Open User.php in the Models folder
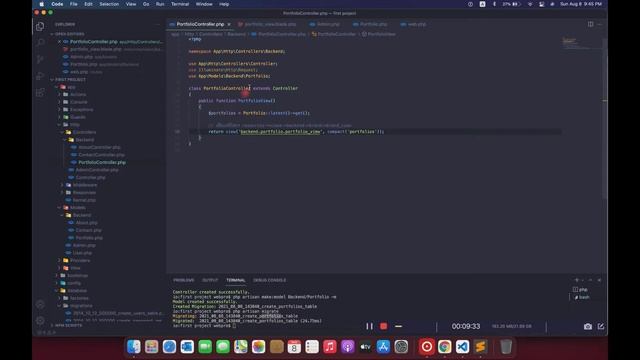This screenshot has height=360, width=640. [x=82, y=253]
